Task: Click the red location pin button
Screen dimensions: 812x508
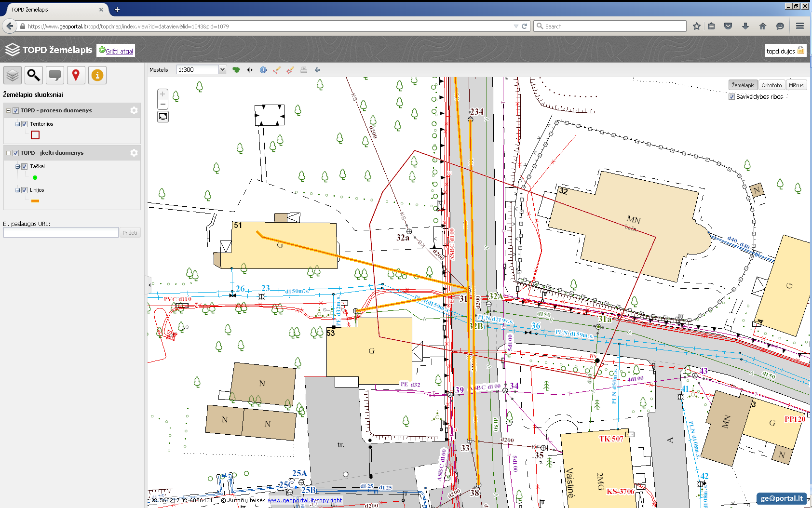Action: [76, 75]
